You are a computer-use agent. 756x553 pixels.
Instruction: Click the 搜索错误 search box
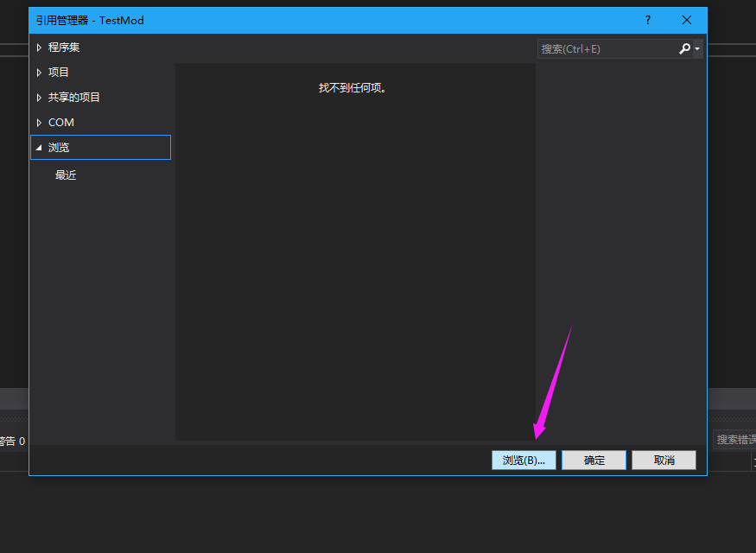tap(734, 439)
